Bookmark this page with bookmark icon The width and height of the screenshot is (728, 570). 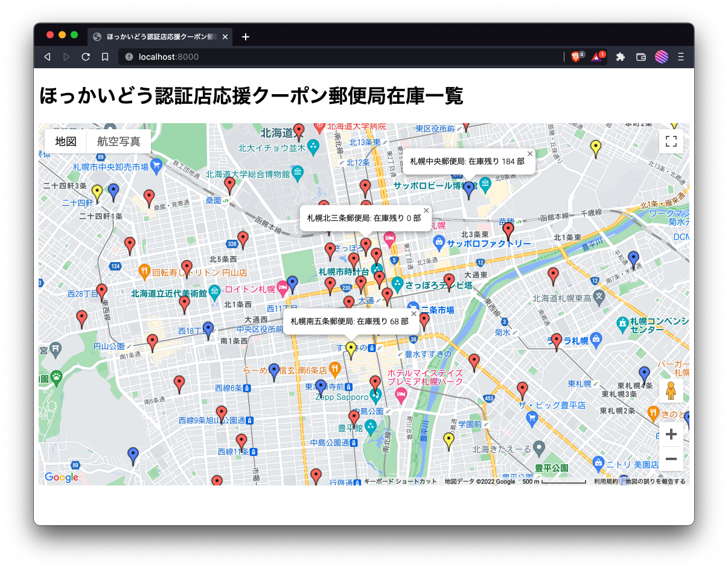[105, 57]
